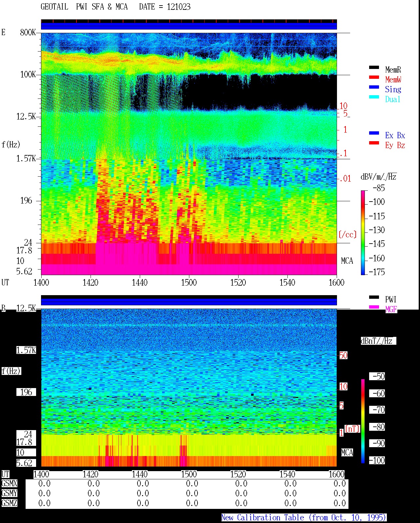This screenshot has height=523, width=420.
Task: Click the GSMY row label
Action: [x=10, y=493]
